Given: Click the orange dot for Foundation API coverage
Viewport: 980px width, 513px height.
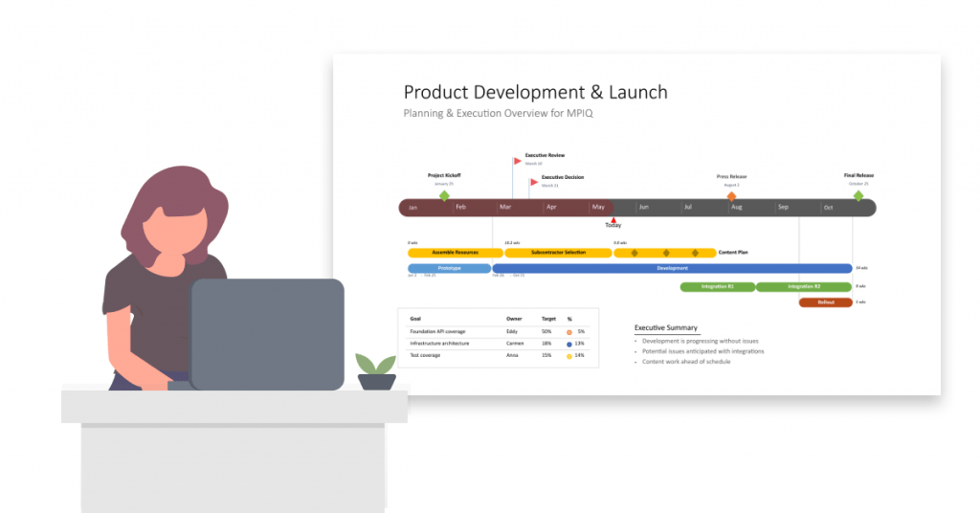Looking at the screenshot, I should [x=569, y=331].
